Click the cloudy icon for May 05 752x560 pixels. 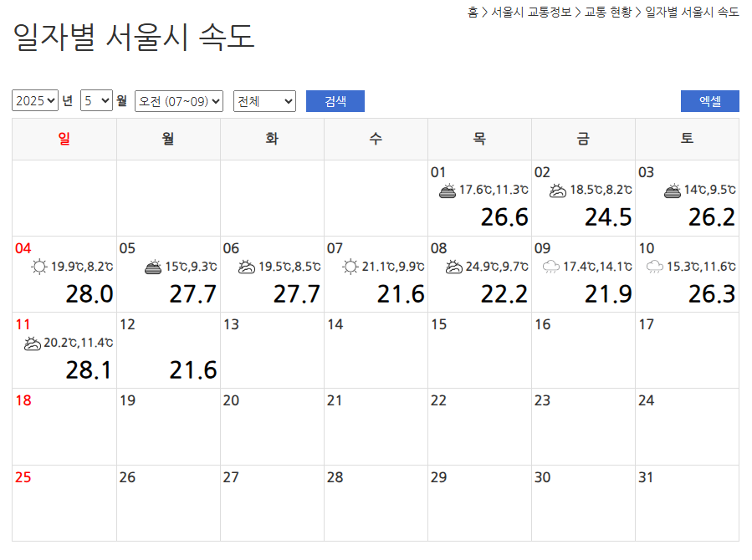tap(153, 267)
